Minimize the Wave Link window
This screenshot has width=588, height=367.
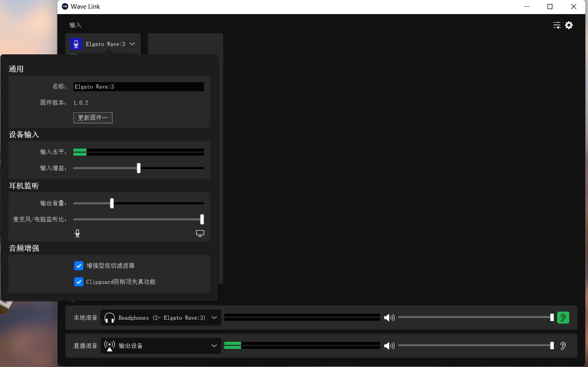coord(527,7)
